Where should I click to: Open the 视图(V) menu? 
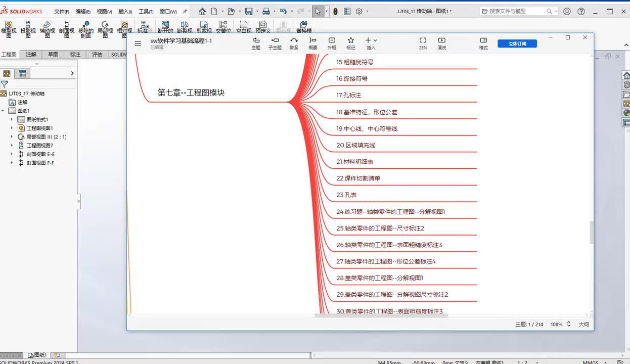point(104,11)
